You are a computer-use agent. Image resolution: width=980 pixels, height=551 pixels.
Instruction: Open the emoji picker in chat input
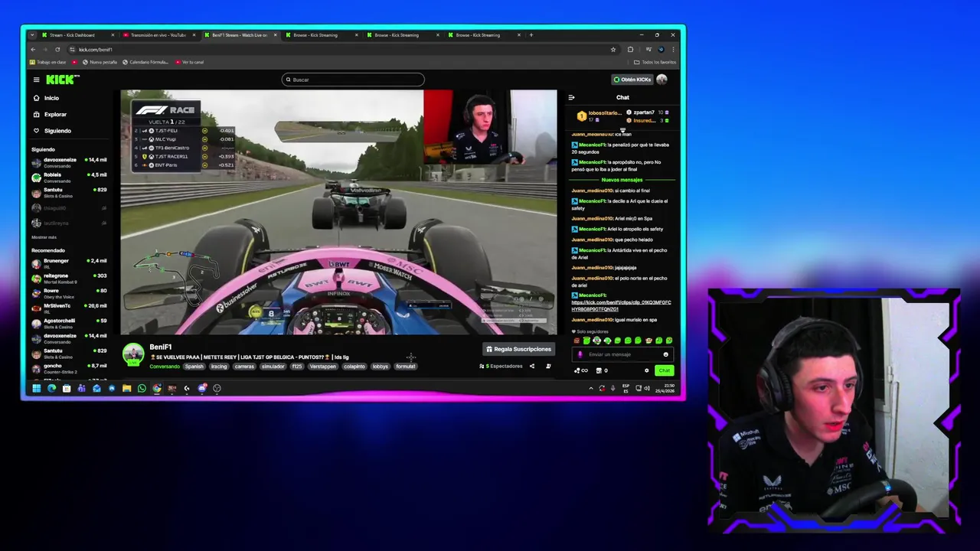[x=665, y=354]
